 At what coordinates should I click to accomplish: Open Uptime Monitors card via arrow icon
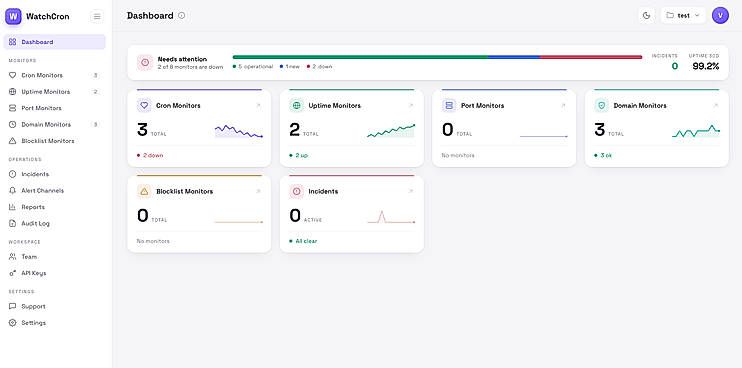[x=411, y=105]
